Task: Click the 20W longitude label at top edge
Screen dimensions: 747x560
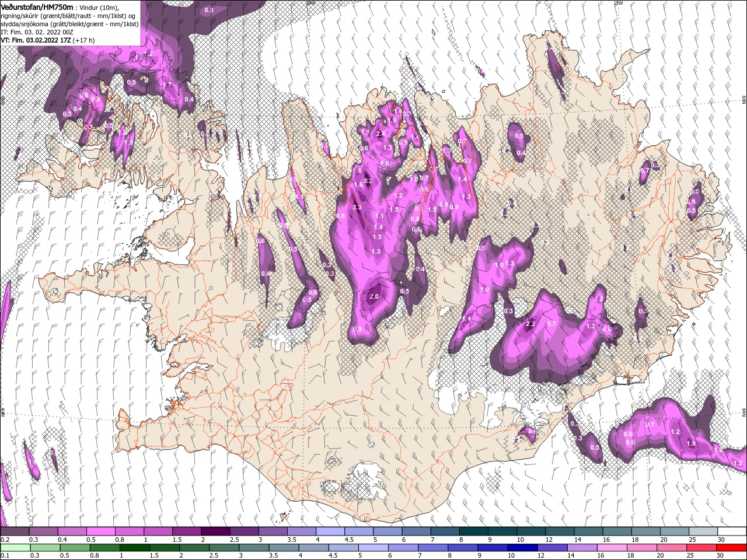Action: (310, 2)
